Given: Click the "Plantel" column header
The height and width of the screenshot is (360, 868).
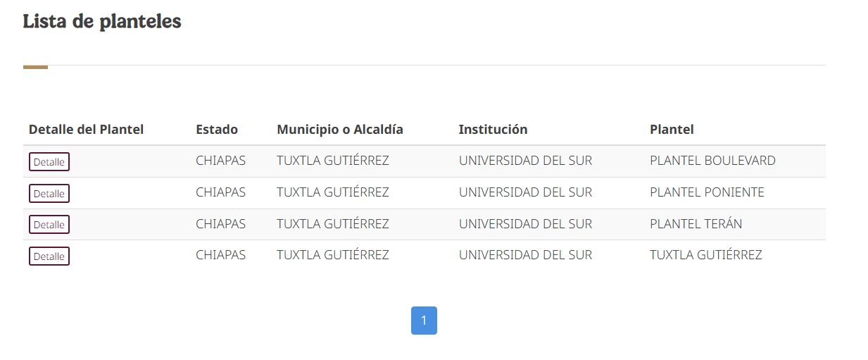Looking at the screenshot, I should pyautogui.click(x=672, y=130).
